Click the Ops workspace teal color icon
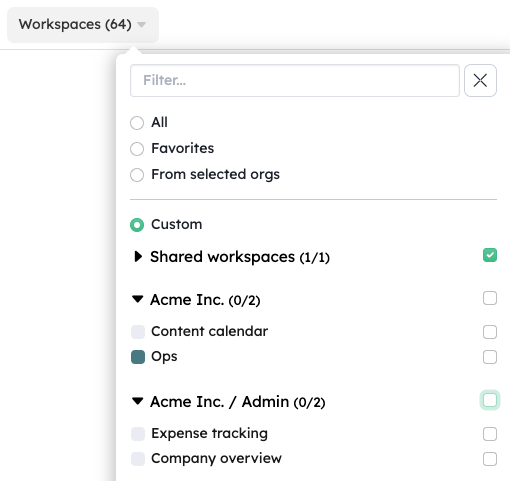Viewport: 510px width, 481px height. pos(138,357)
